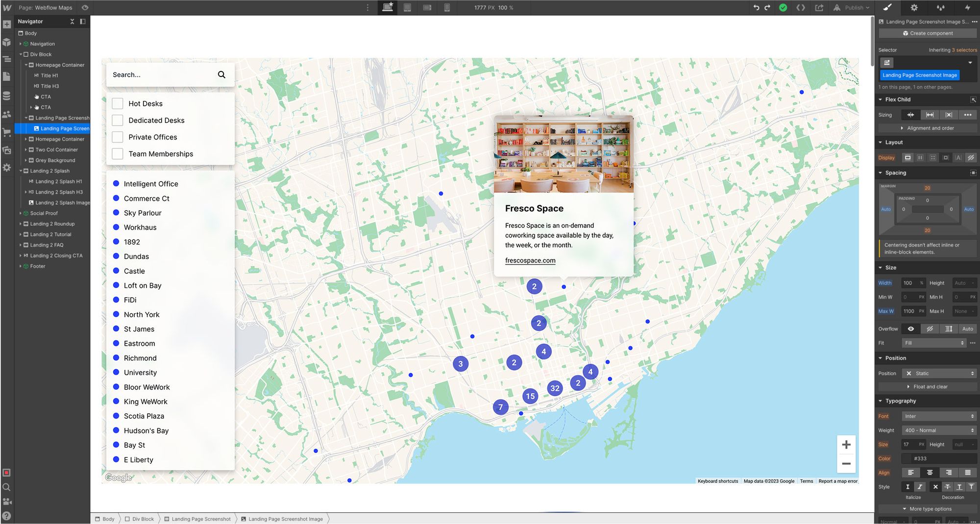Enable the Private Offices checkbox
Image resolution: width=980 pixels, height=524 pixels.
pos(117,137)
